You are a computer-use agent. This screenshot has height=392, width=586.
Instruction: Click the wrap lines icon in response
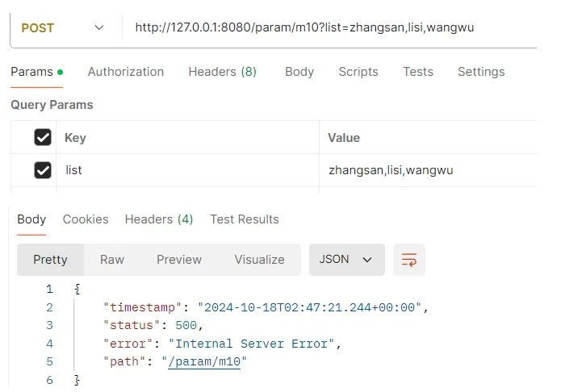(409, 260)
